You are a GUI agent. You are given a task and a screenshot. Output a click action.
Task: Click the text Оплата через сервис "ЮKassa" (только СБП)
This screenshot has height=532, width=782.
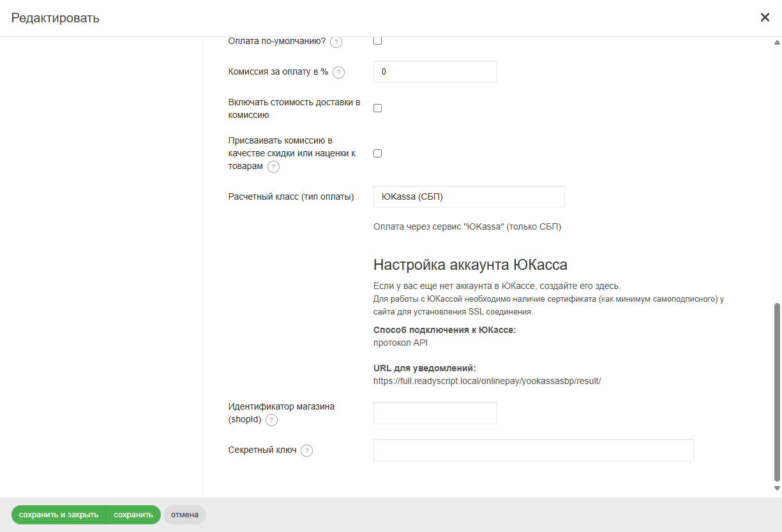point(467,226)
